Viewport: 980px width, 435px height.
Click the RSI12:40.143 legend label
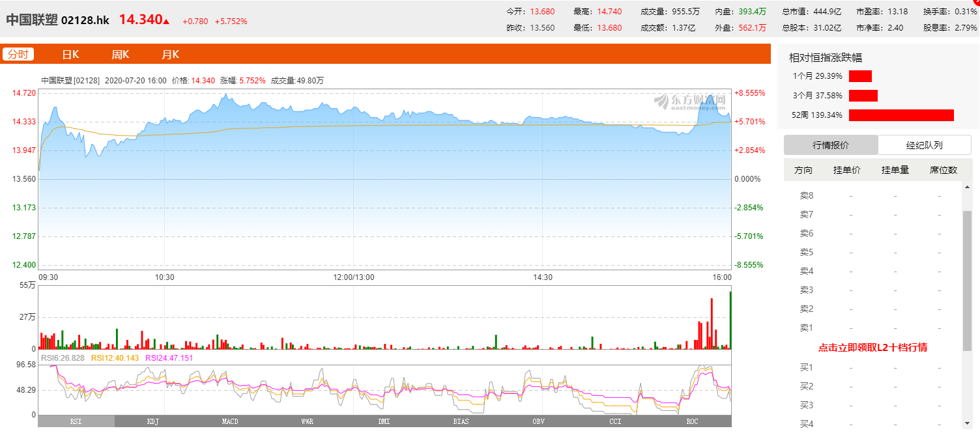click(x=115, y=358)
